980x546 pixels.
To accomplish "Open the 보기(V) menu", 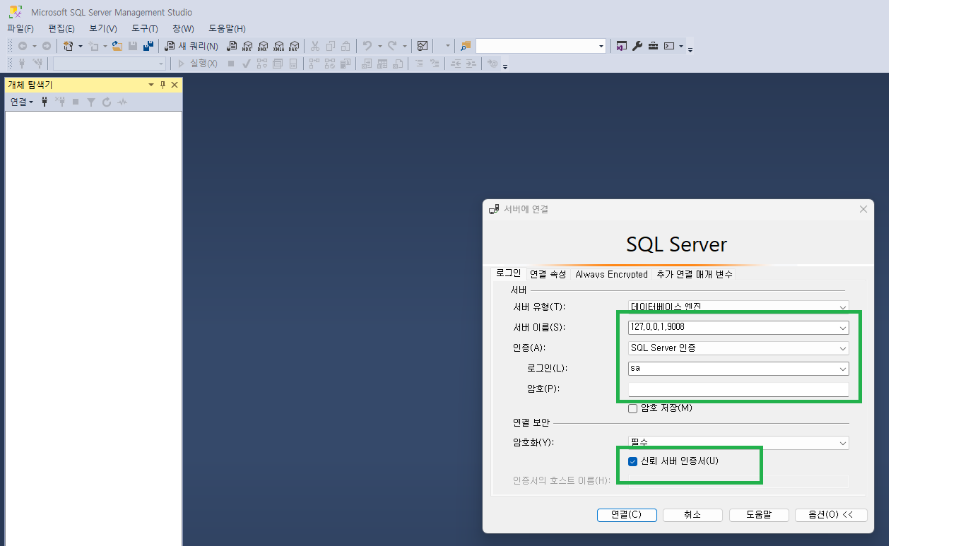I will tap(103, 28).
